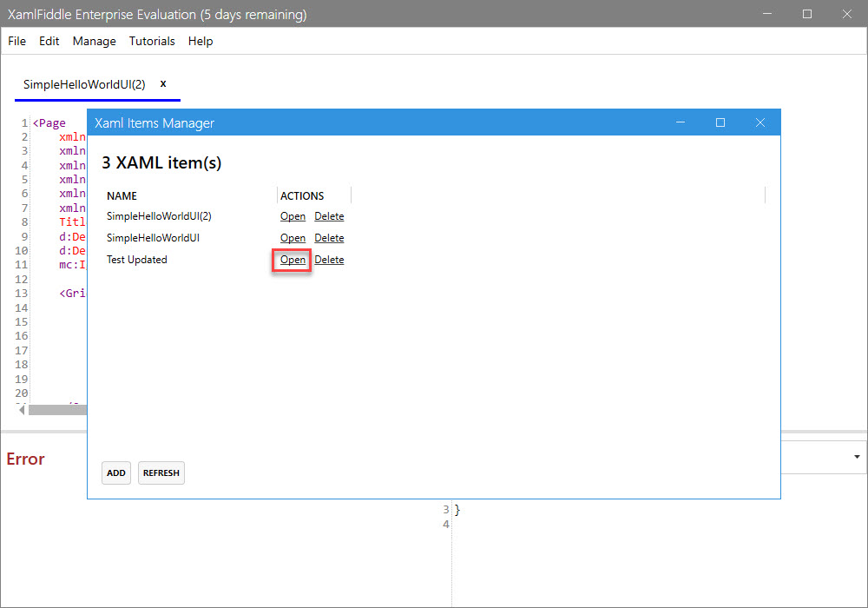Screen dimensions: 868x608
Task: Maximize the XamlFiddle main window
Action: click(807, 14)
